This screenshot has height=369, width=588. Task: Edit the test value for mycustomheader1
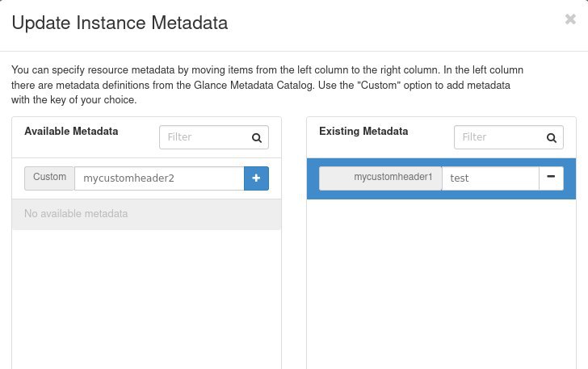[490, 178]
